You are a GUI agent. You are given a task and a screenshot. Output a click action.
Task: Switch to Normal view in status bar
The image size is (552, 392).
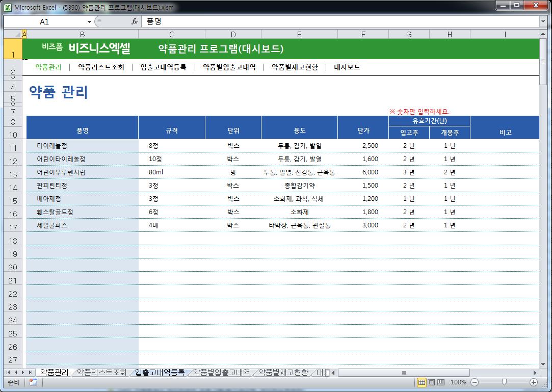click(422, 382)
